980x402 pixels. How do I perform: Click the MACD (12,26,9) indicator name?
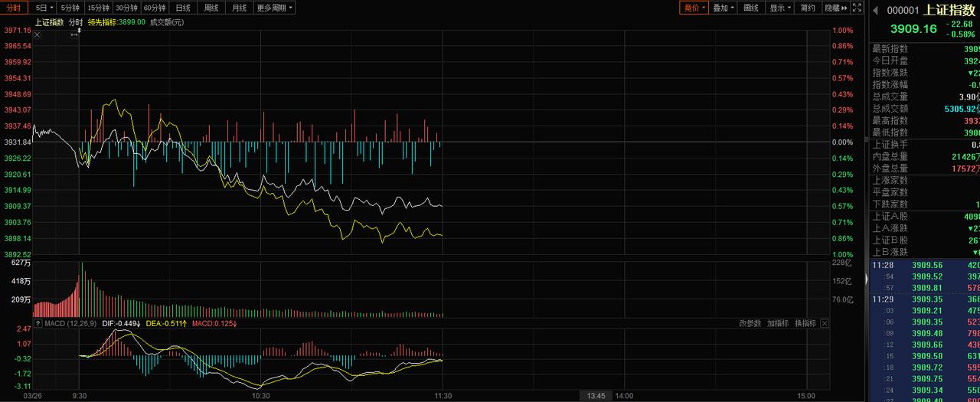70,323
